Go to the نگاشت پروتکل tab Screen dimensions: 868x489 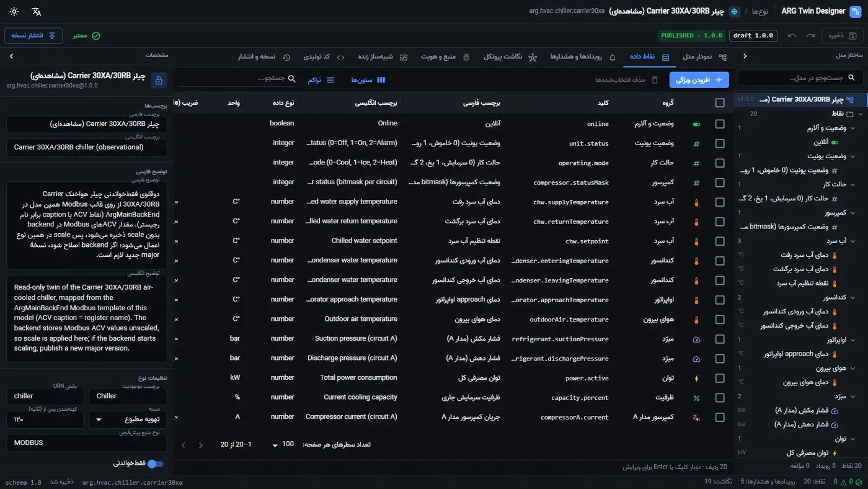click(x=510, y=57)
